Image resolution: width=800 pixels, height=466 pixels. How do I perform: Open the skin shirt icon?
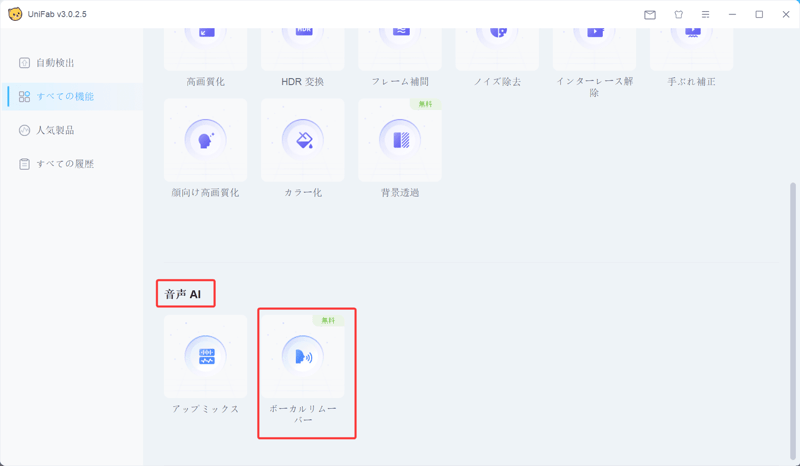click(679, 15)
